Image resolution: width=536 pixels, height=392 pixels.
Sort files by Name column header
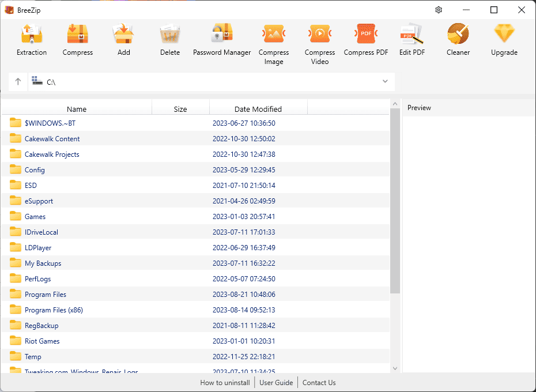[77, 109]
